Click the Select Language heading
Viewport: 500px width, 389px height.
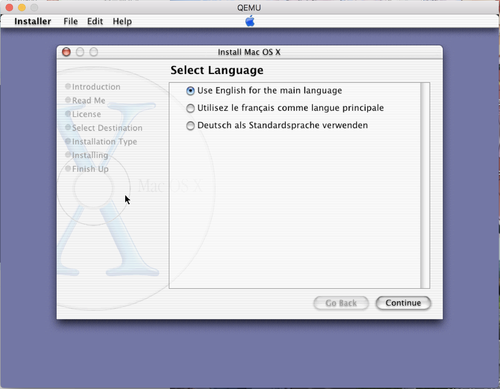click(x=217, y=70)
